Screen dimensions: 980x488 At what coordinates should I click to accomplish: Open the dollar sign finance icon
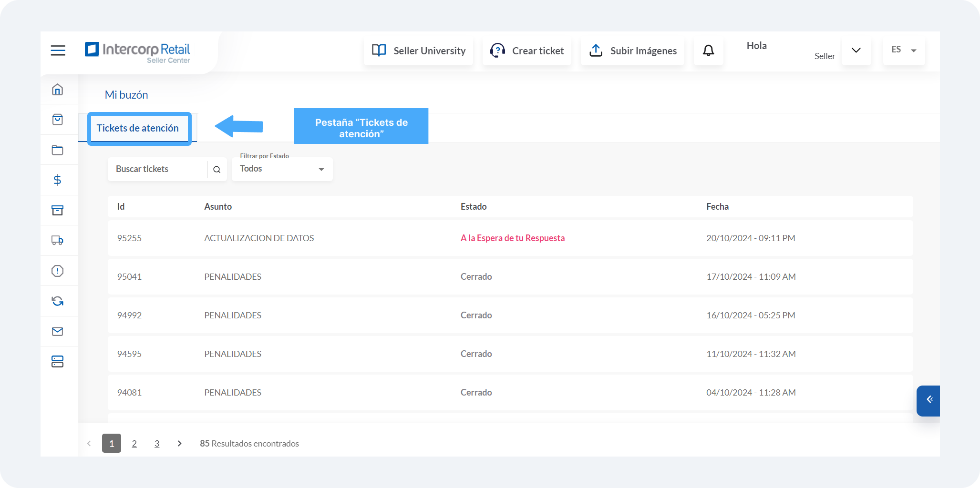[57, 180]
